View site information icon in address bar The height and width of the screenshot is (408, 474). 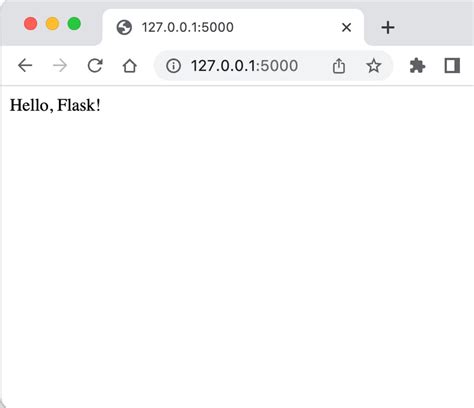coord(173,66)
